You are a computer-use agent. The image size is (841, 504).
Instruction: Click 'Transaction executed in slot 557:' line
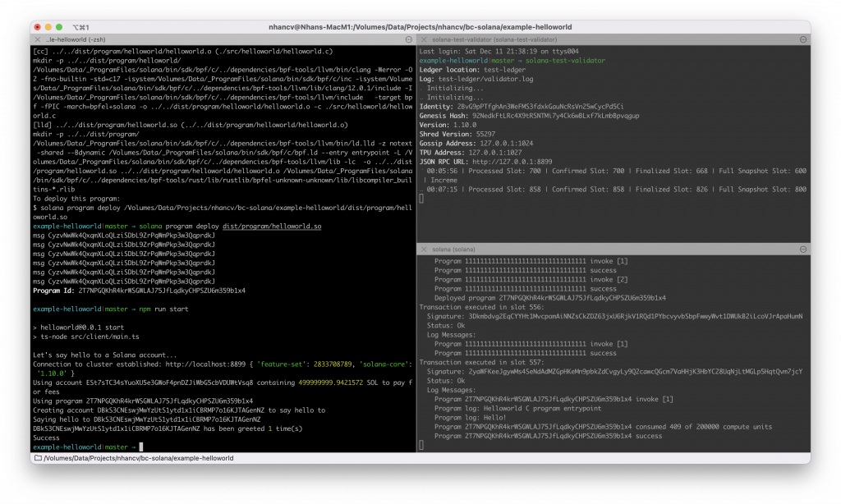tap(481, 363)
